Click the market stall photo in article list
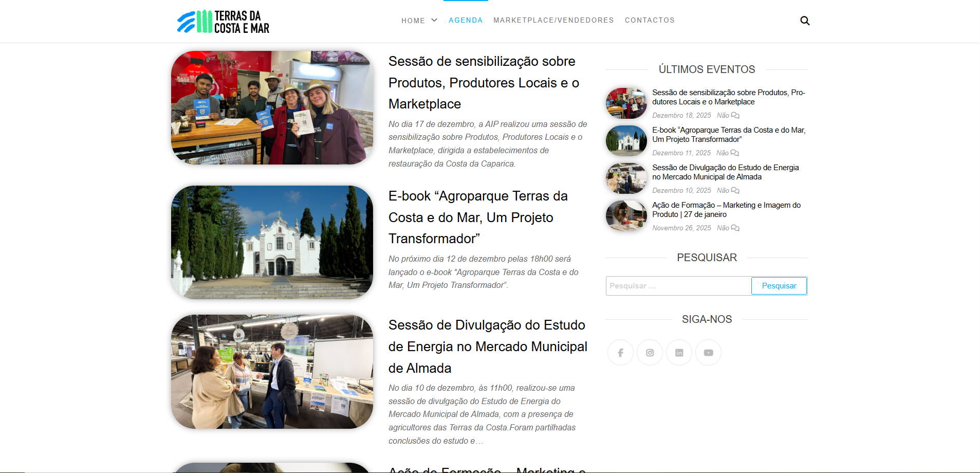Screen dimensions: 980x473 (x=272, y=372)
